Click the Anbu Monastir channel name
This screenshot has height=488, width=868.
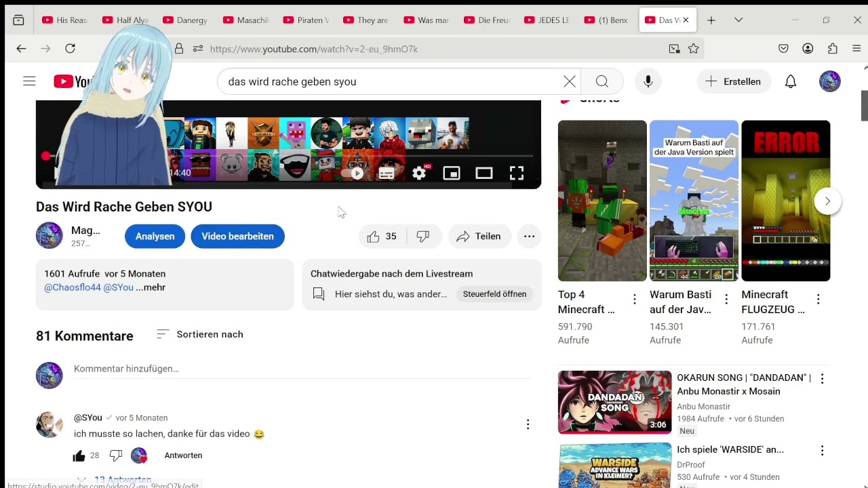(x=703, y=407)
